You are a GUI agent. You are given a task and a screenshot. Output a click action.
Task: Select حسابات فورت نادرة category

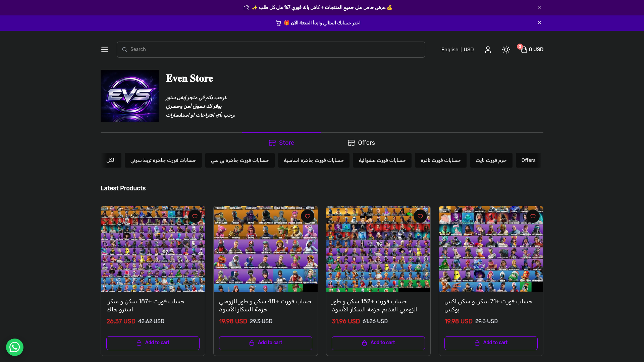pyautogui.click(x=441, y=160)
